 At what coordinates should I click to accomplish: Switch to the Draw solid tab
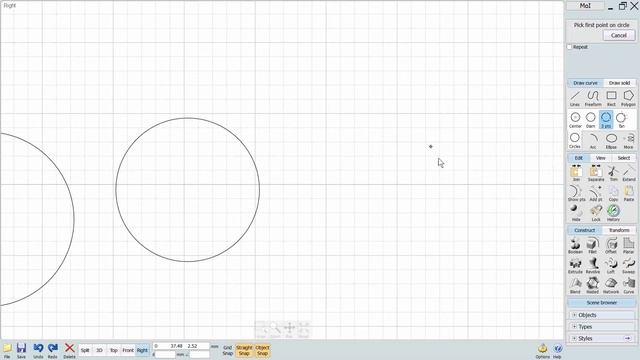[619, 83]
